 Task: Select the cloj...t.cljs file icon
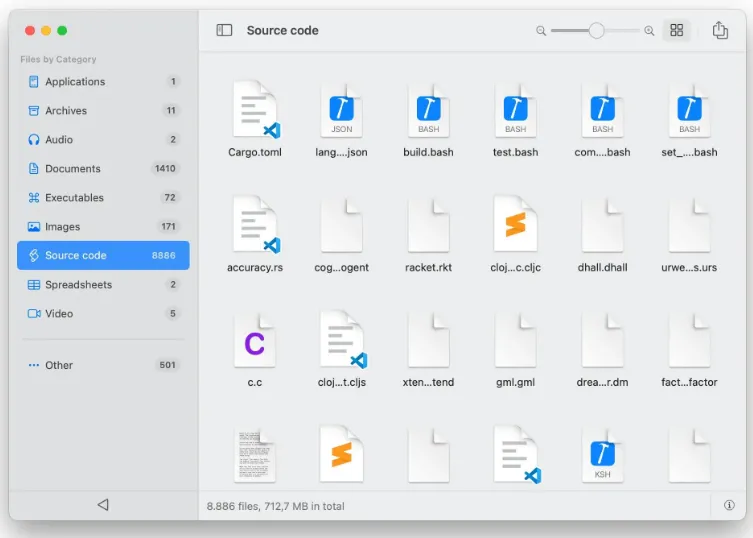coord(343,340)
